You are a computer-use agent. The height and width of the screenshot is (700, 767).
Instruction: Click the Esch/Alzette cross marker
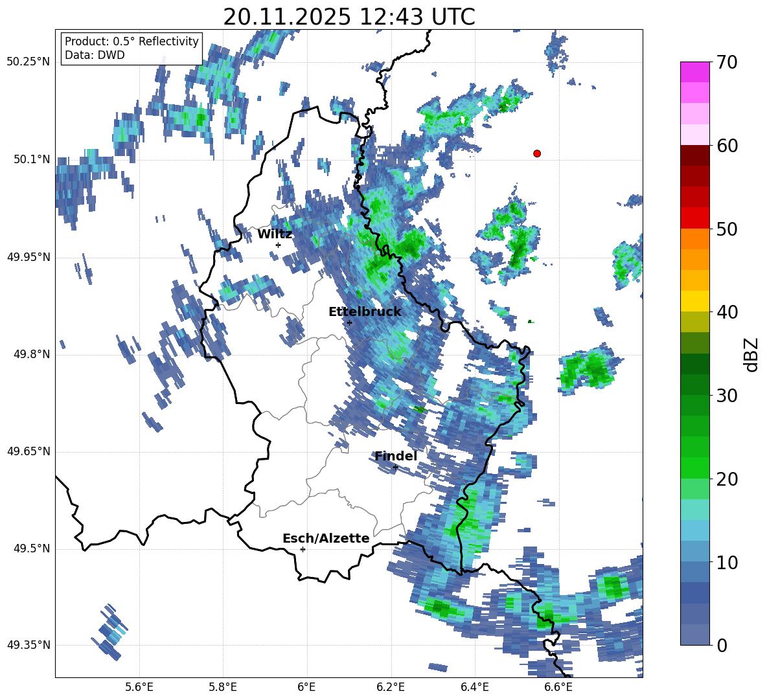[x=303, y=549]
